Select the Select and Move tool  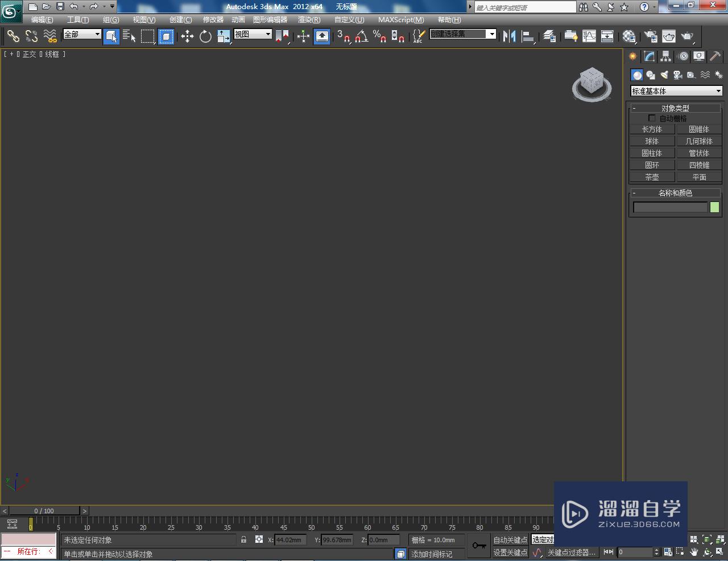(187, 36)
